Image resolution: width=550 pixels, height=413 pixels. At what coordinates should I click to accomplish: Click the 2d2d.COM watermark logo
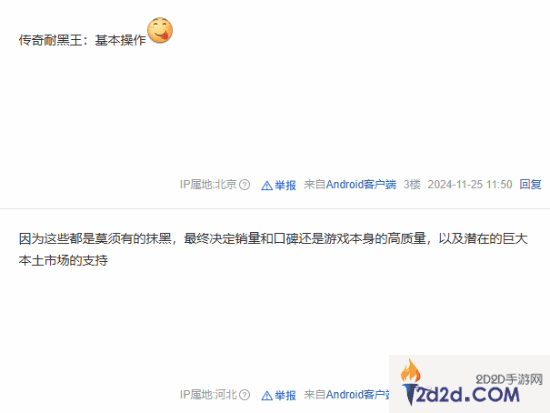point(461,394)
